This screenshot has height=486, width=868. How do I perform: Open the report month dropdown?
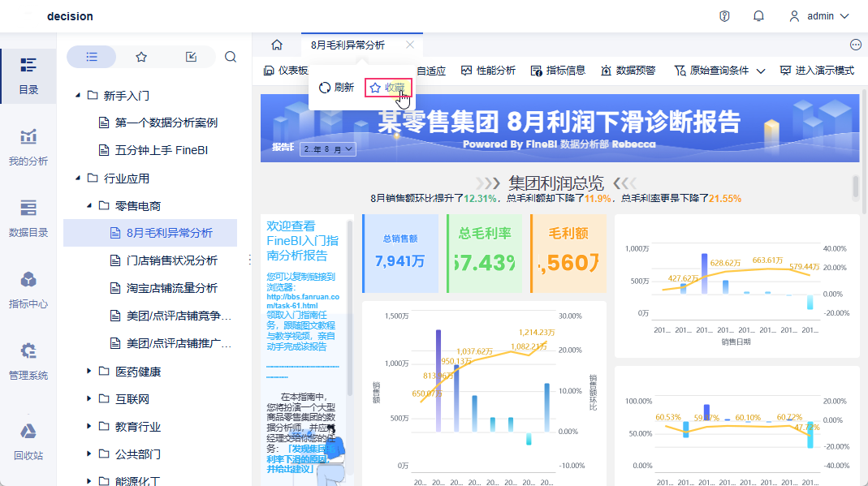coord(328,148)
